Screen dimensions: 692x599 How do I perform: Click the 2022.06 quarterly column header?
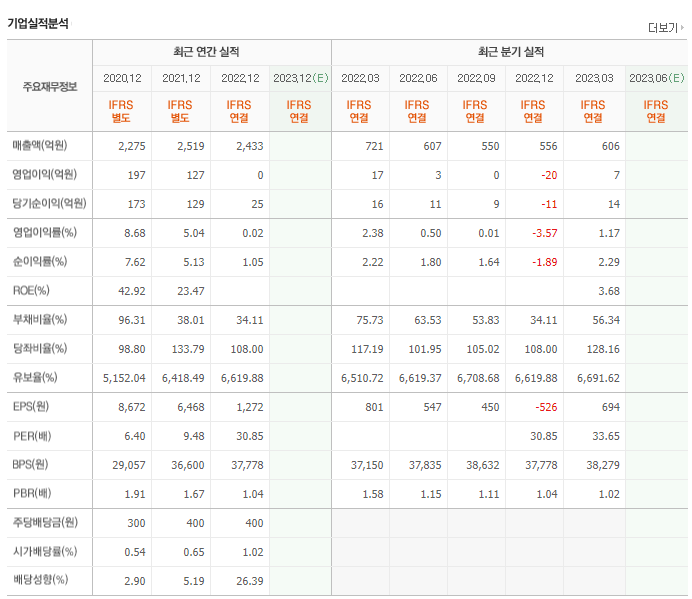pyautogui.click(x=418, y=78)
